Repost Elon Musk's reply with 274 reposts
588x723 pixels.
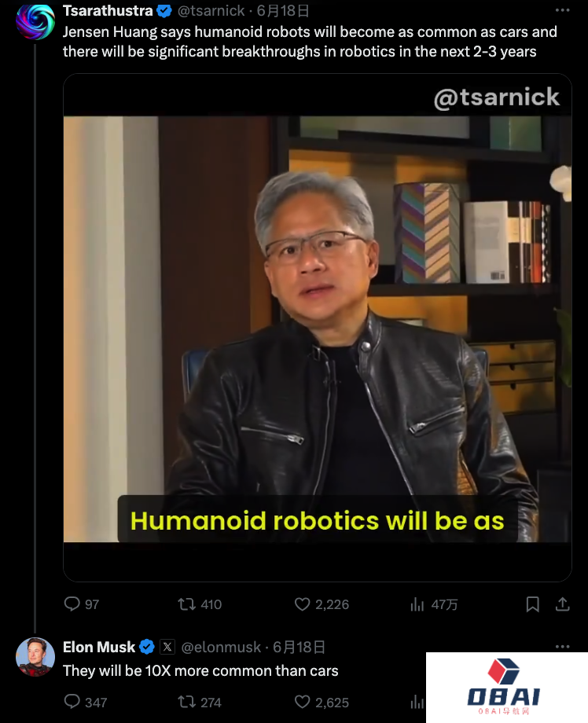[200, 702]
